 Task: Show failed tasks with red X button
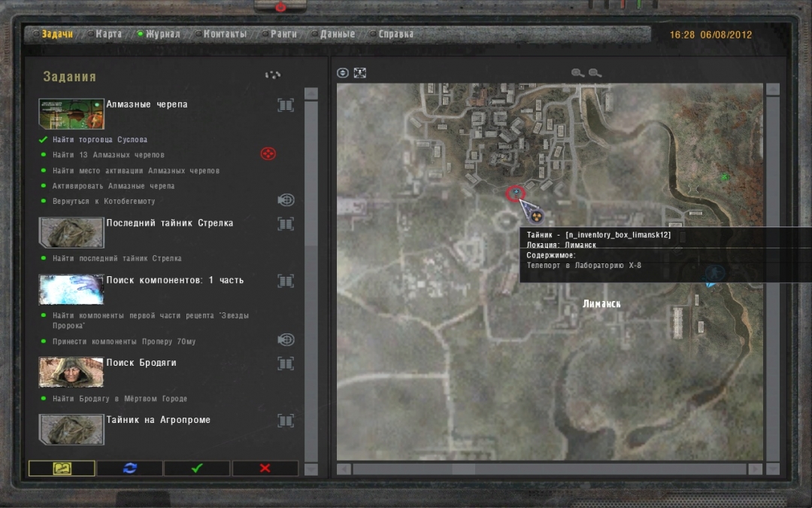[265, 468]
